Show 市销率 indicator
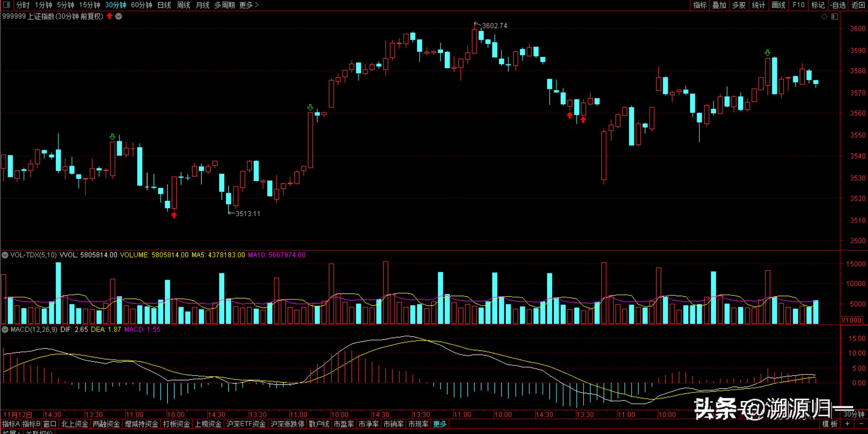 coord(394,424)
